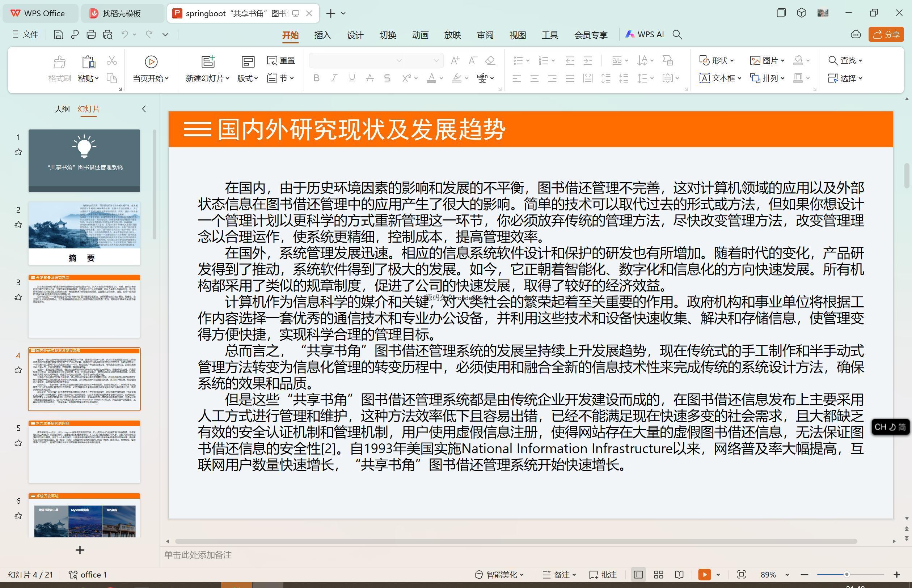The width and height of the screenshot is (912, 588).
Task: Click the Save icon in quick toolbar
Action: (x=59, y=35)
